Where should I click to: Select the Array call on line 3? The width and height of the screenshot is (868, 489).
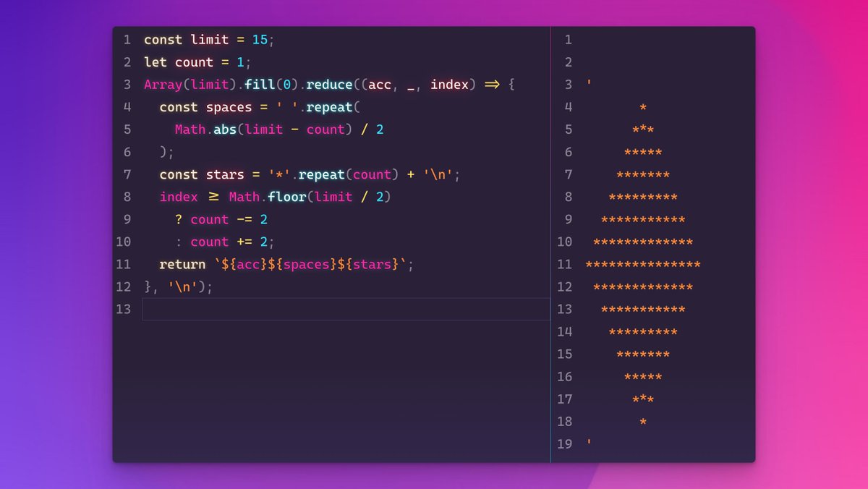(x=161, y=85)
